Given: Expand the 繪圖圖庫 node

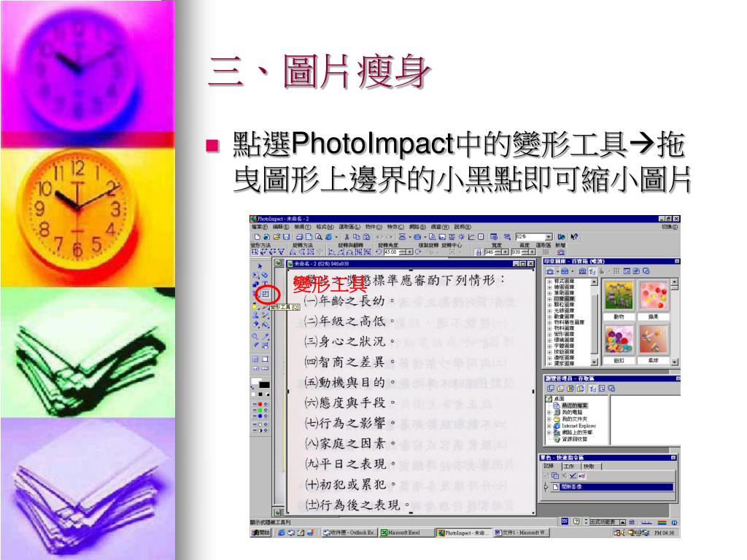Looking at the screenshot, I should [549, 287].
